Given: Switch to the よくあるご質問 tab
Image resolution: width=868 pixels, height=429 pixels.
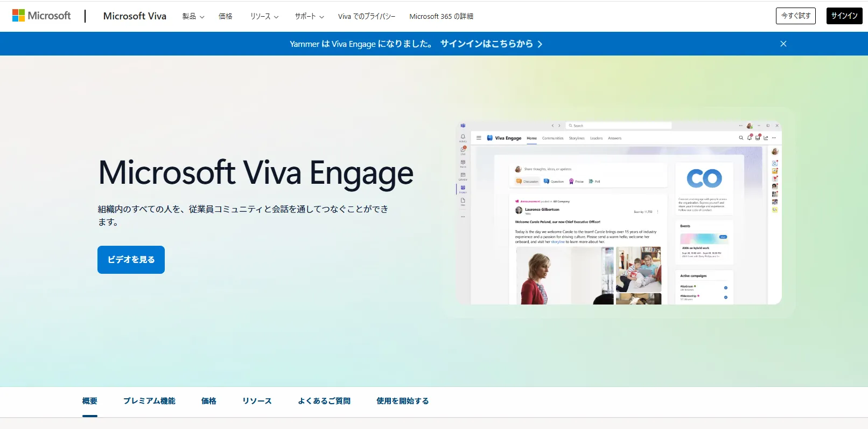Looking at the screenshot, I should (x=324, y=401).
